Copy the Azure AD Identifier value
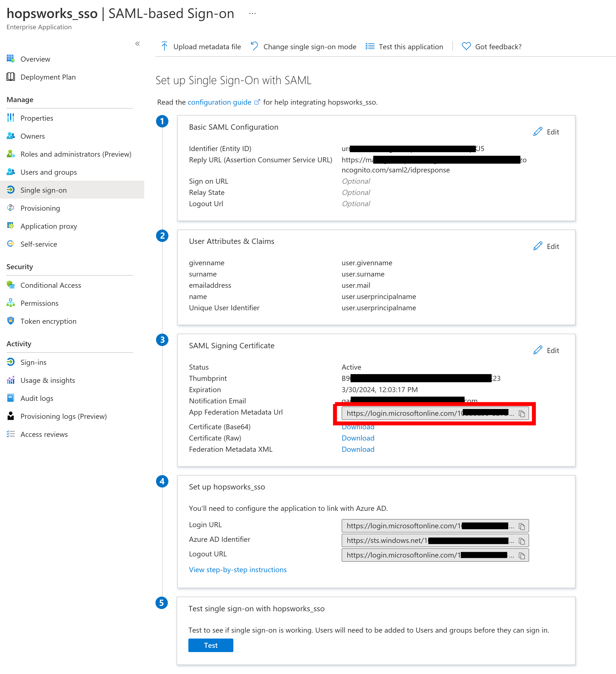The width and height of the screenshot is (616, 674). [x=522, y=541]
